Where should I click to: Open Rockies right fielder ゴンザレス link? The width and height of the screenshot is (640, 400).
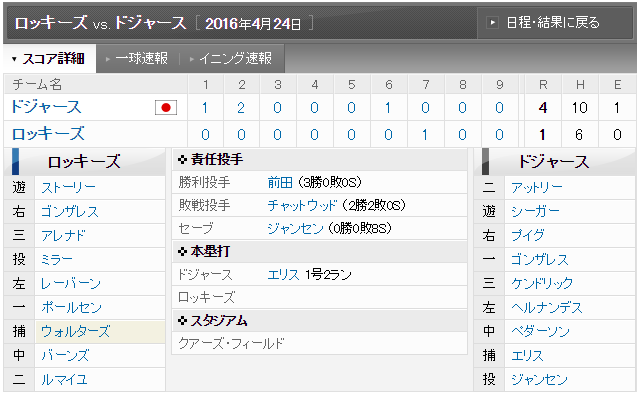point(70,212)
